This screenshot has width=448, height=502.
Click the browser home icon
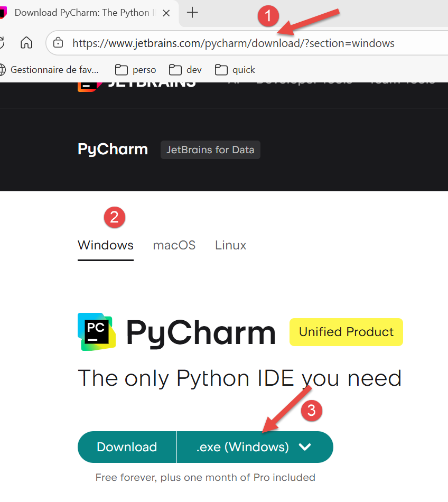(26, 43)
